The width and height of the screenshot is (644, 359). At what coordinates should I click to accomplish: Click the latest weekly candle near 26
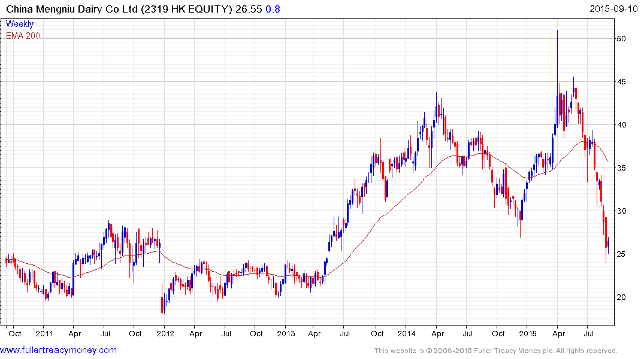(x=608, y=245)
